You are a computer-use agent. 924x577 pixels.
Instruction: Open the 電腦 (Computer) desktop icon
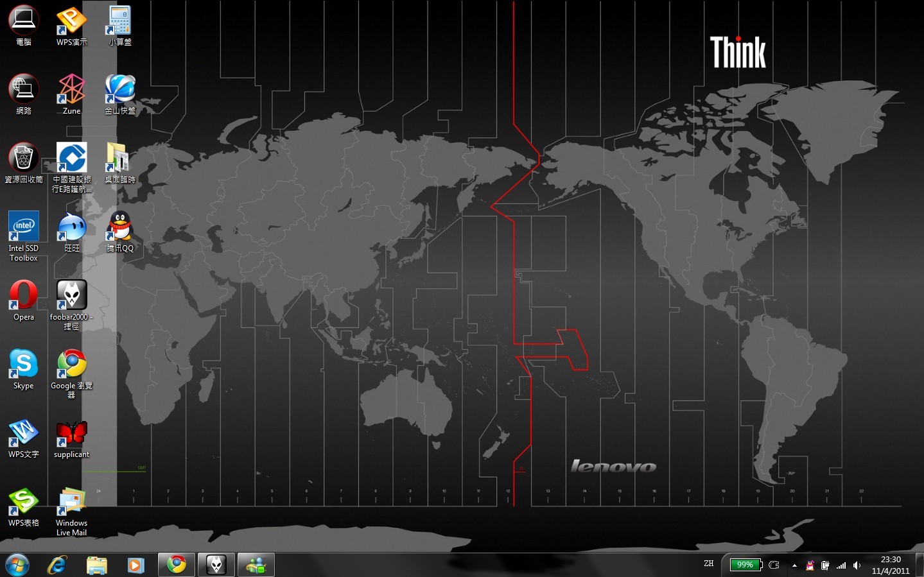pyautogui.click(x=24, y=26)
